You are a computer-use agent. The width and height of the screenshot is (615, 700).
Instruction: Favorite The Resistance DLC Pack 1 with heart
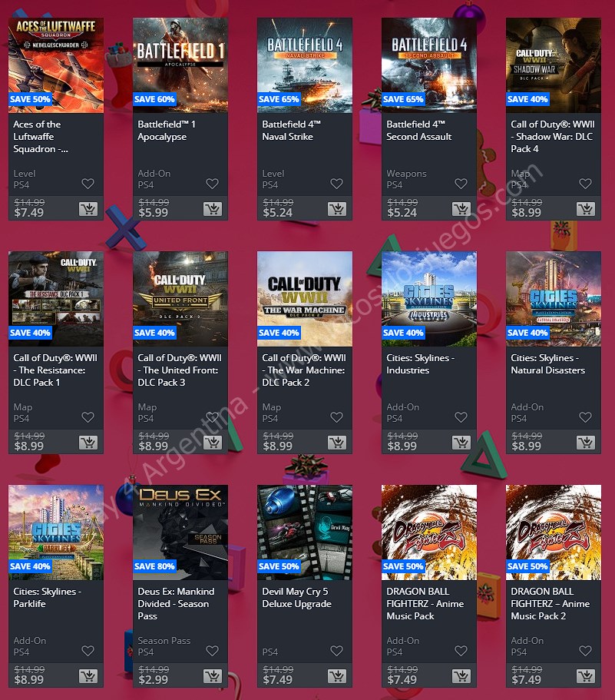point(88,417)
